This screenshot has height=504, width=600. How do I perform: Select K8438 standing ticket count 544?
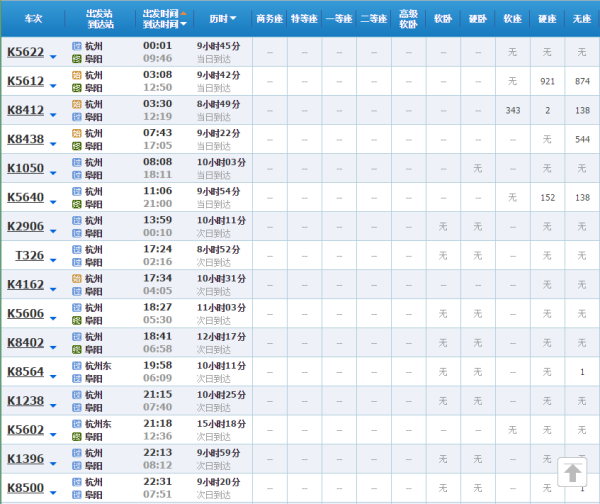pos(582,139)
